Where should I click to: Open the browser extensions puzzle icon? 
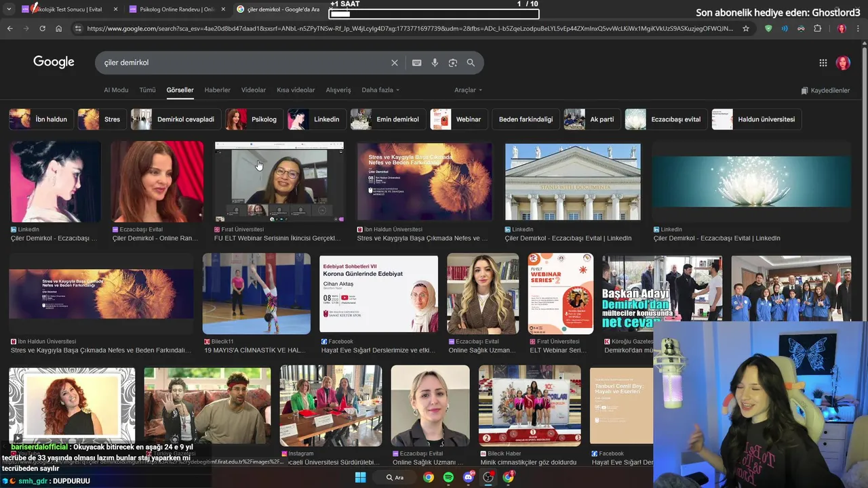[x=817, y=28]
